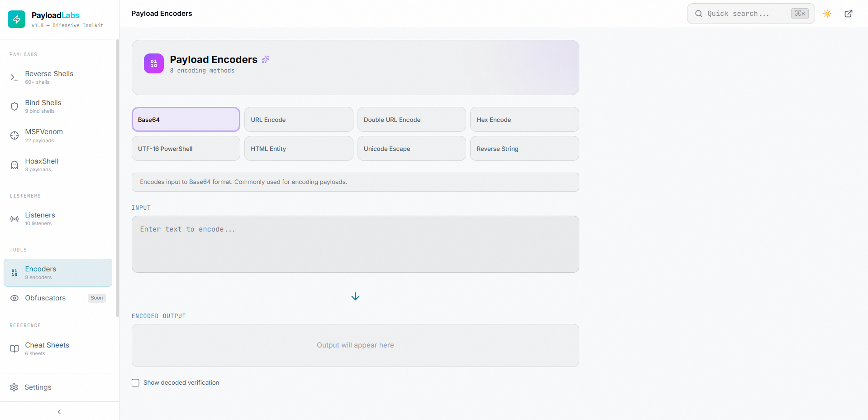Click the '60+ shells' subtitle

(x=37, y=82)
